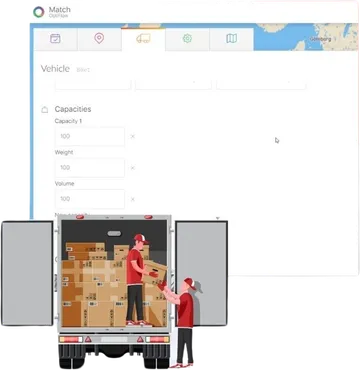
Task: Click the Weight label
Action: [x=64, y=153]
